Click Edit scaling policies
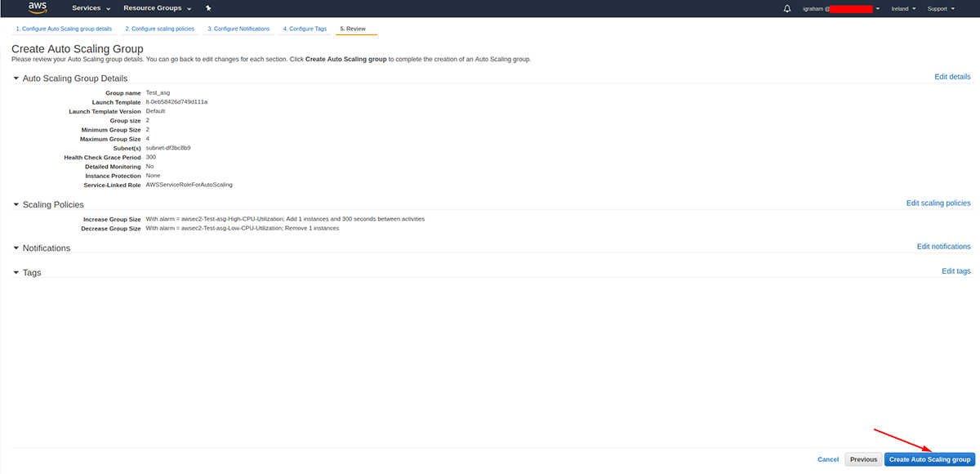 coord(938,203)
